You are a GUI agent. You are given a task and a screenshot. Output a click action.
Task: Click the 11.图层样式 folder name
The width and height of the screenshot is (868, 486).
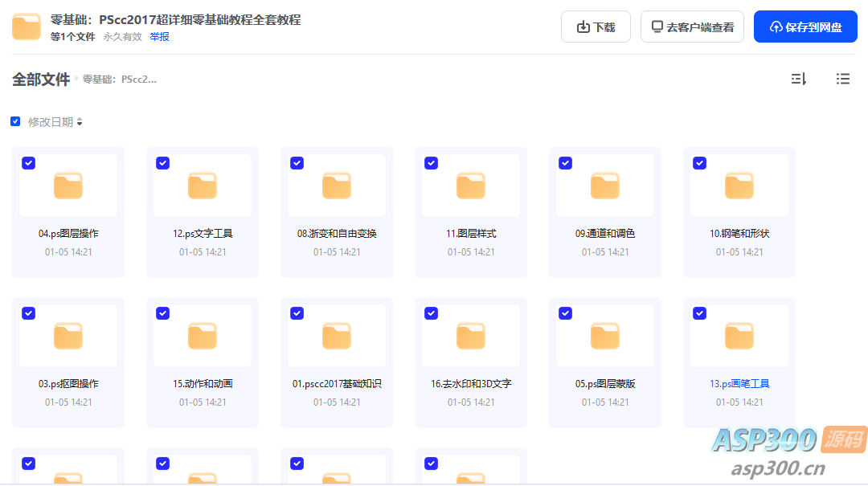coord(470,234)
